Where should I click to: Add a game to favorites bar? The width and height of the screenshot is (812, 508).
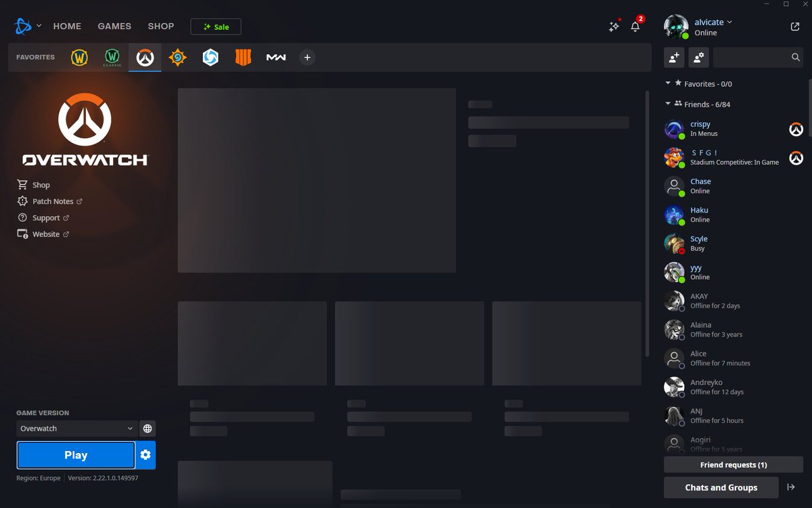click(307, 58)
